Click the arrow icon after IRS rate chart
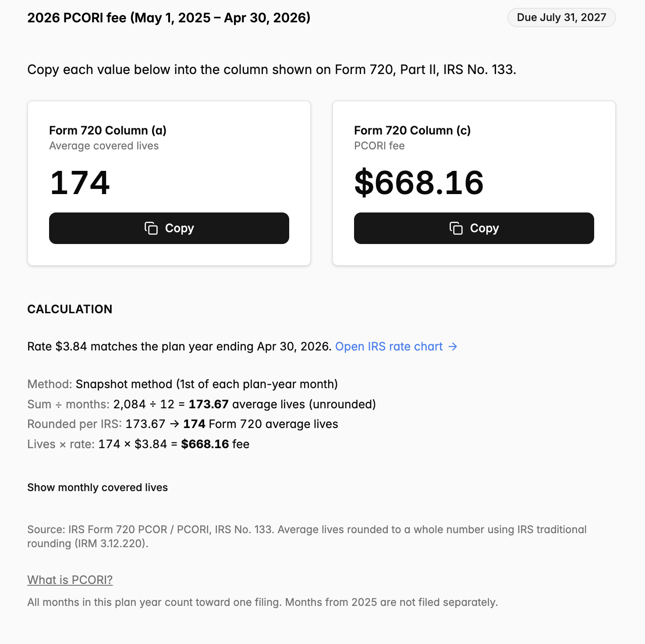The height and width of the screenshot is (644, 645). pos(453,347)
